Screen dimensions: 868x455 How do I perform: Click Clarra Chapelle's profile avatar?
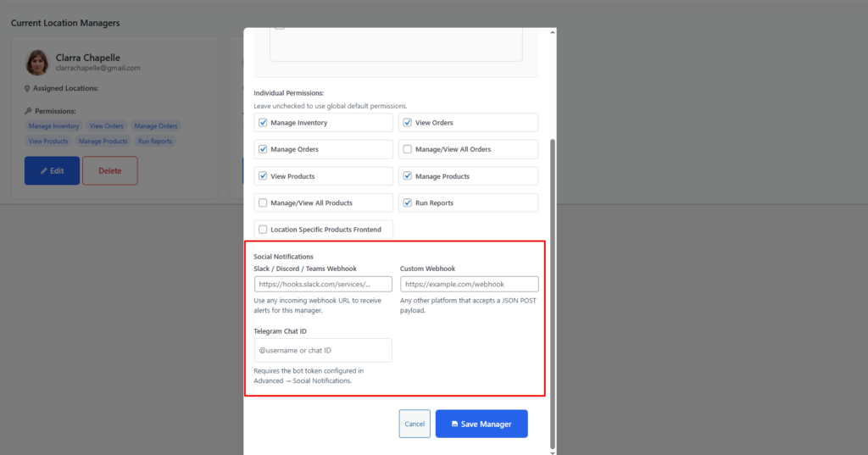pos(37,63)
